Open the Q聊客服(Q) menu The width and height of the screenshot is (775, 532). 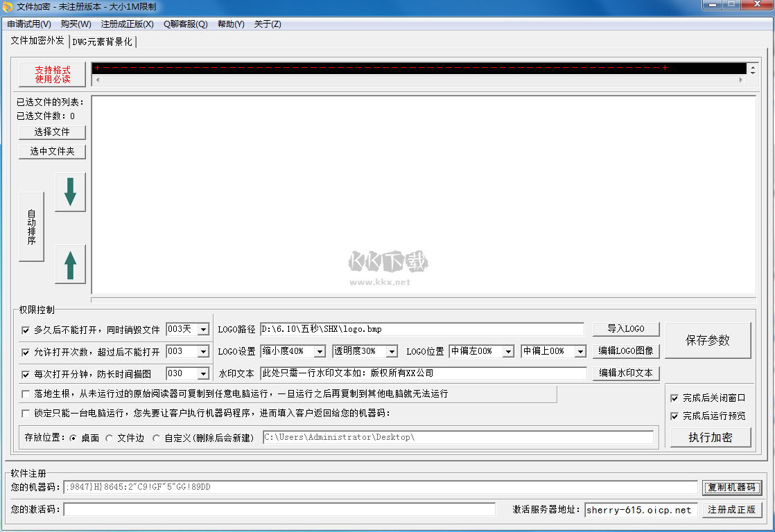click(185, 24)
